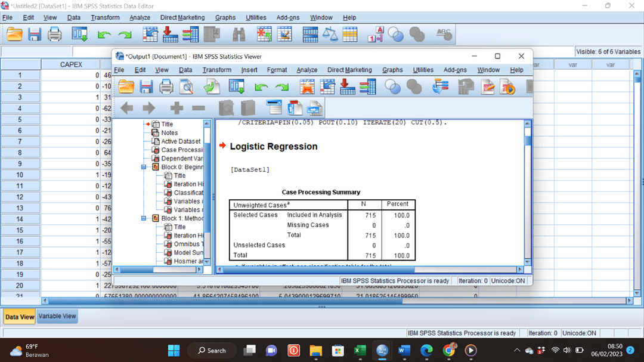This screenshot has height=362, width=644.
Task: Click Insert Cases icon in Data Editor
Action: tap(264, 35)
